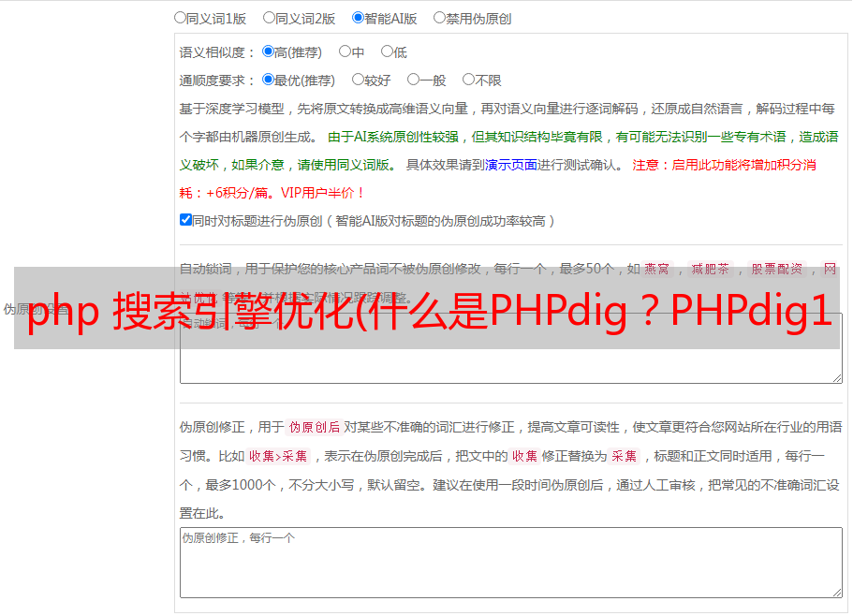Click the text 基于深度学习模型
Viewport: 853px width, 616px height.
[232, 109]
